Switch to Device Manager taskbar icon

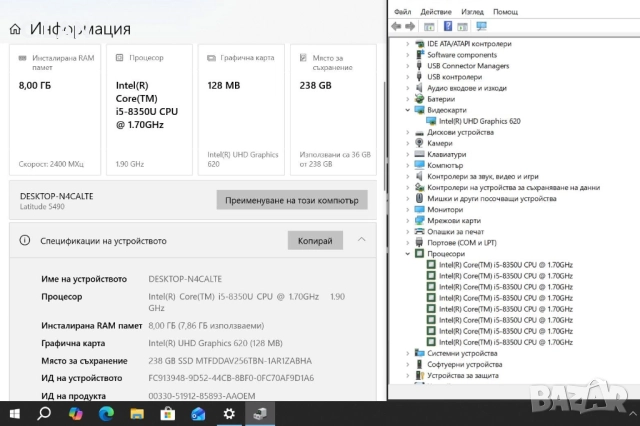click(x=260, y=414)
